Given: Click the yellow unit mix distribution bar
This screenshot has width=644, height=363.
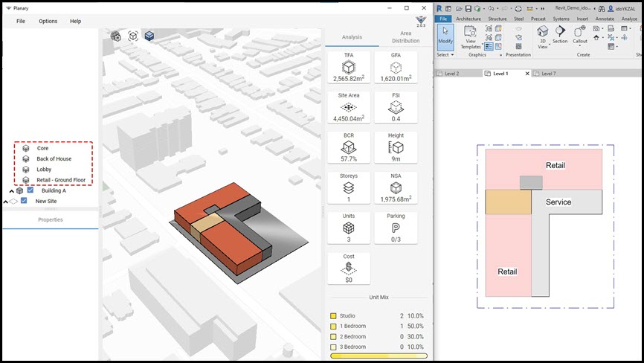Looking at the screenshot, I should pyautogui.click(x=379, y=356).
